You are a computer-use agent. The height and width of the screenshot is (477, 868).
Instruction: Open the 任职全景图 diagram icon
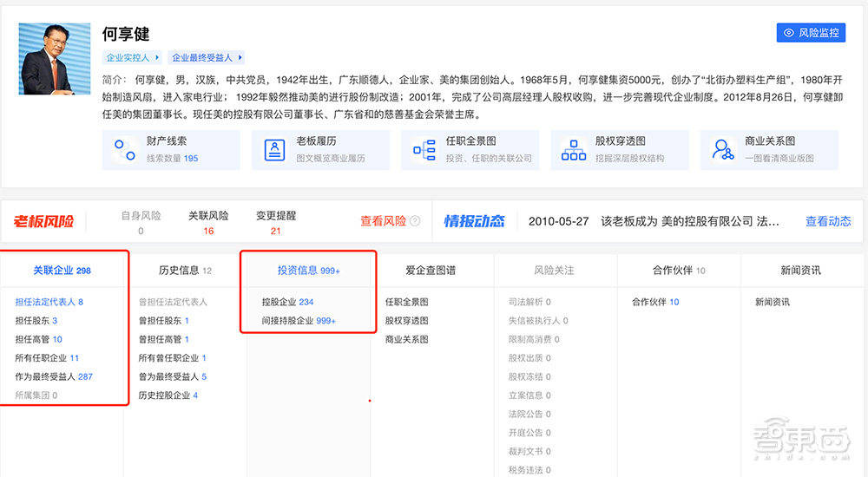[x=424, y=150]
